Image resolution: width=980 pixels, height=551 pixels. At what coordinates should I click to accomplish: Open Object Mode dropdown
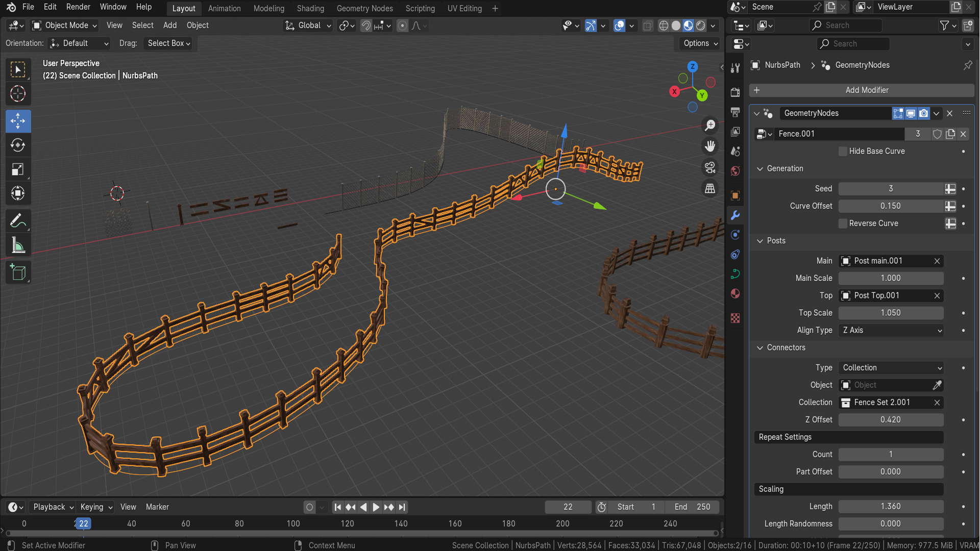click(64, 26)
